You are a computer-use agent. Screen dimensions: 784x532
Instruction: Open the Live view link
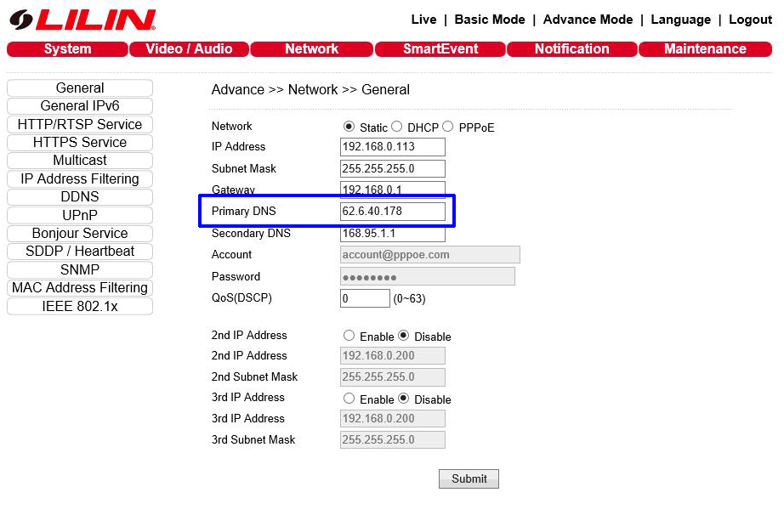click(x=423, y=20)
